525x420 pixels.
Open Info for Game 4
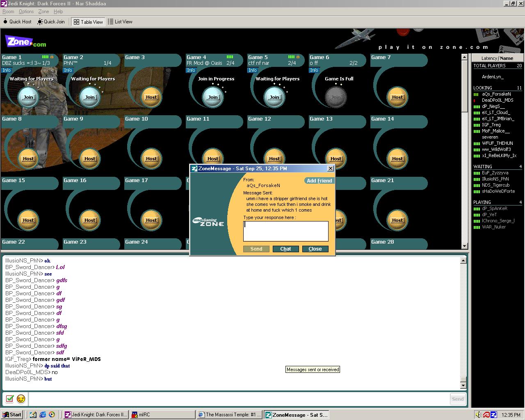click(191, 70)
